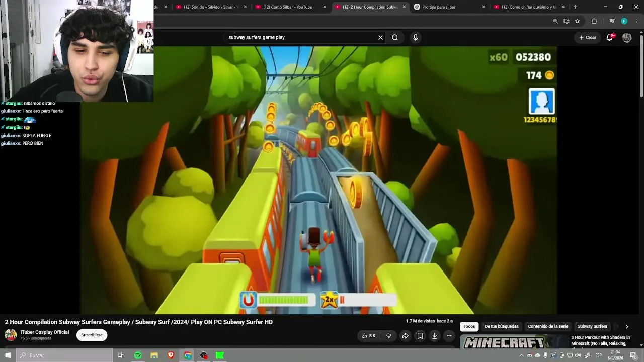Image resolution: width=644 pixels, height=362 pixels.
Task: Open Brave browser from the taskbar
Action: coord(171,355)
